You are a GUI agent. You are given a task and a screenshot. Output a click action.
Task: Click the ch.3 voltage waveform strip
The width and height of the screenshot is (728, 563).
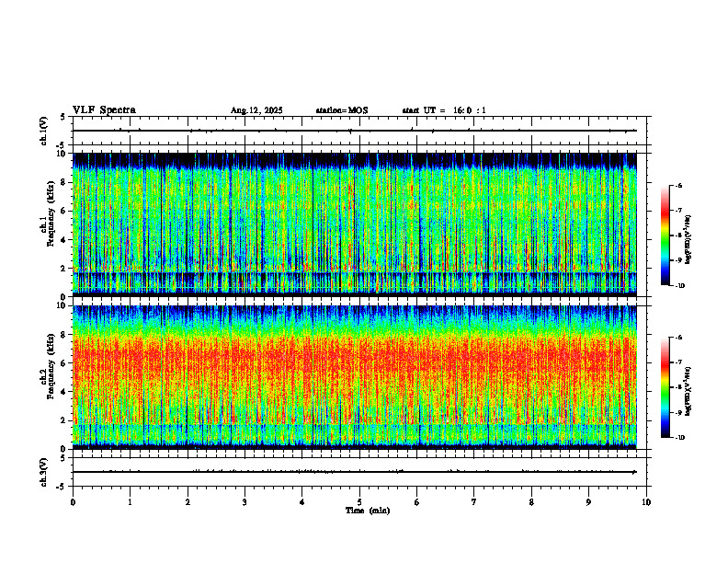[x=359, y=472]
